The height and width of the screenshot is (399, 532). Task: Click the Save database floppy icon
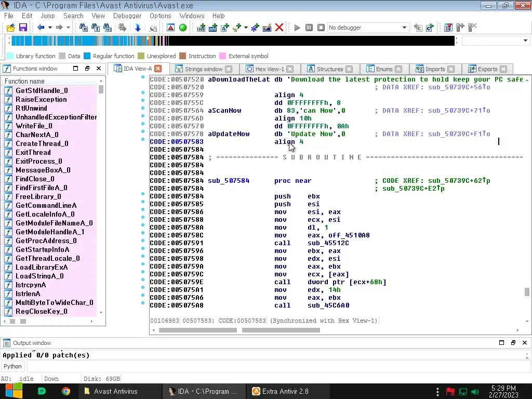click(x=23, y=28)
